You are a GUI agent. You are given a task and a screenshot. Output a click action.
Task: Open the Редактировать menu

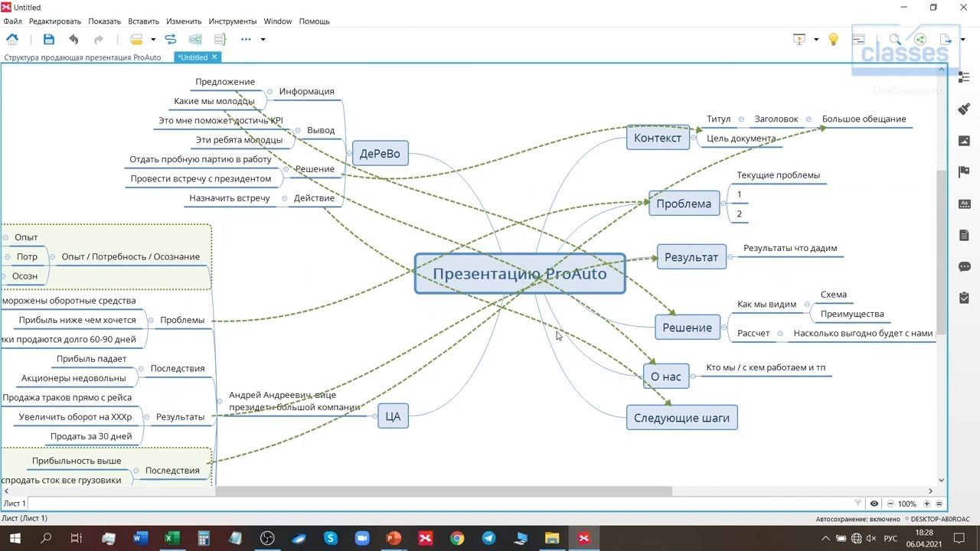pyautogui.click(x=55, y=21)
